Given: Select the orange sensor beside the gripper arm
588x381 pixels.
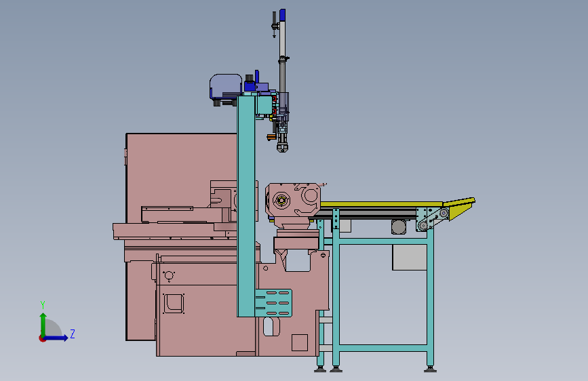Looking at the screenshot, I should [271, 137].
